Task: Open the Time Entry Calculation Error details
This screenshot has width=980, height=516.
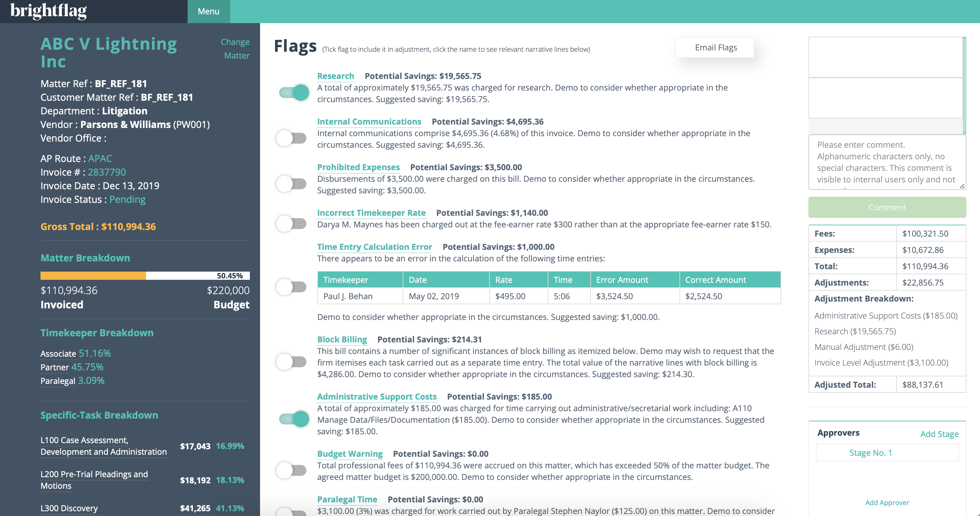Action: [x=374, y=246]
